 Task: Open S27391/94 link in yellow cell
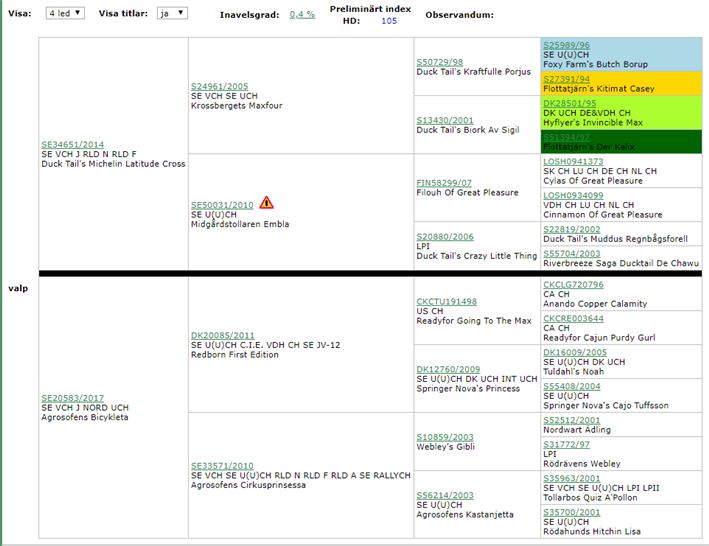[x=566, y=79]
